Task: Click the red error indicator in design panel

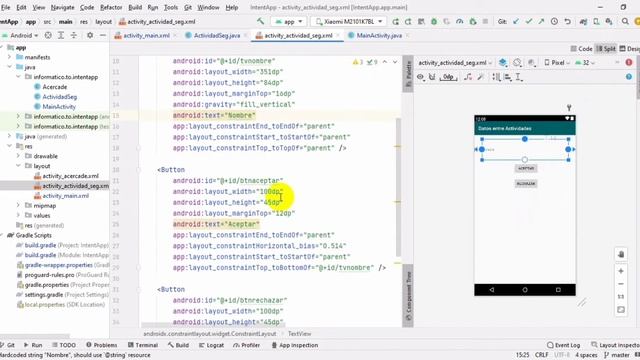Action: [x=629, y=62]
